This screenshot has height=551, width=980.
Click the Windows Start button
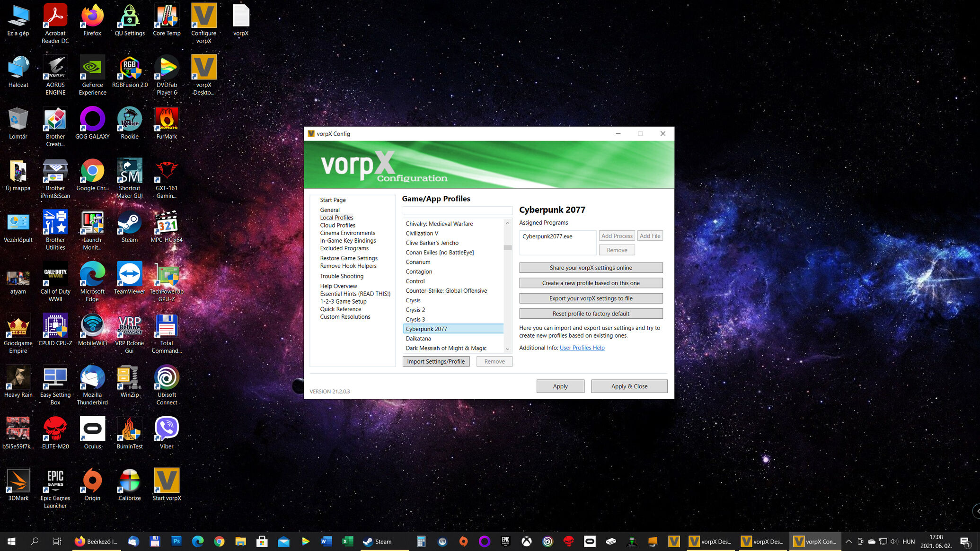click(11, 542)
